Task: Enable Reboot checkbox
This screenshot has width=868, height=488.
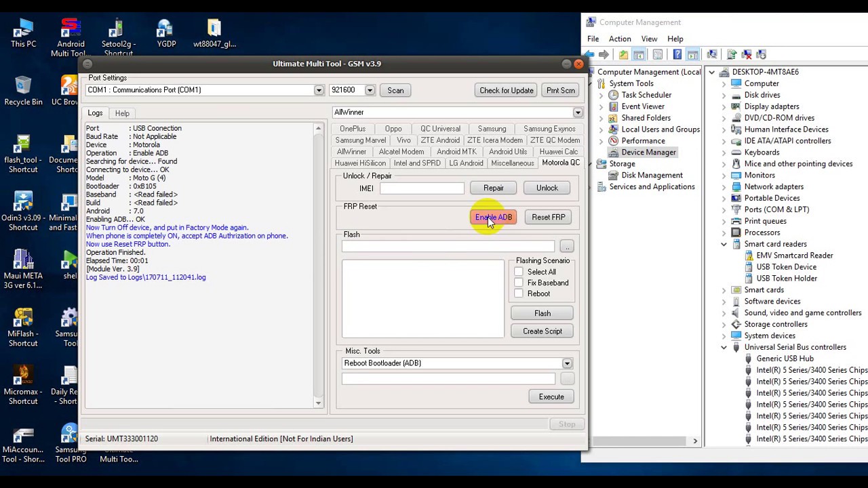Action: [x=519, y=293]
